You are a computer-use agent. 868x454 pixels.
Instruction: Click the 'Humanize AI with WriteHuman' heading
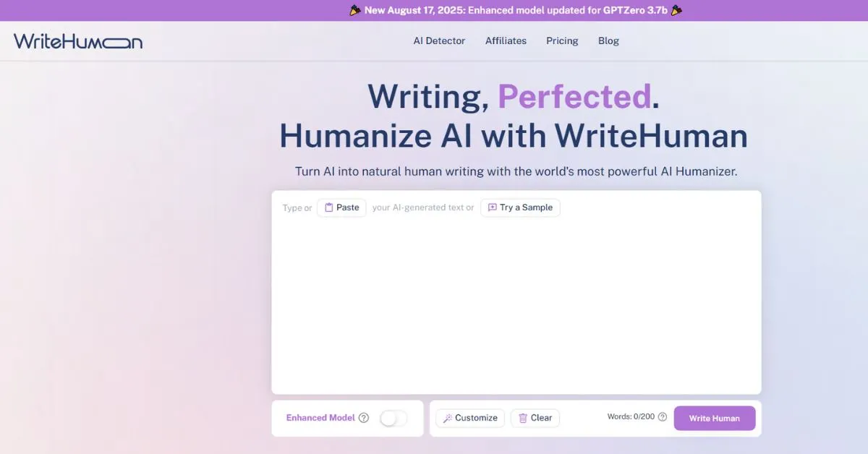tap(514, 136)
